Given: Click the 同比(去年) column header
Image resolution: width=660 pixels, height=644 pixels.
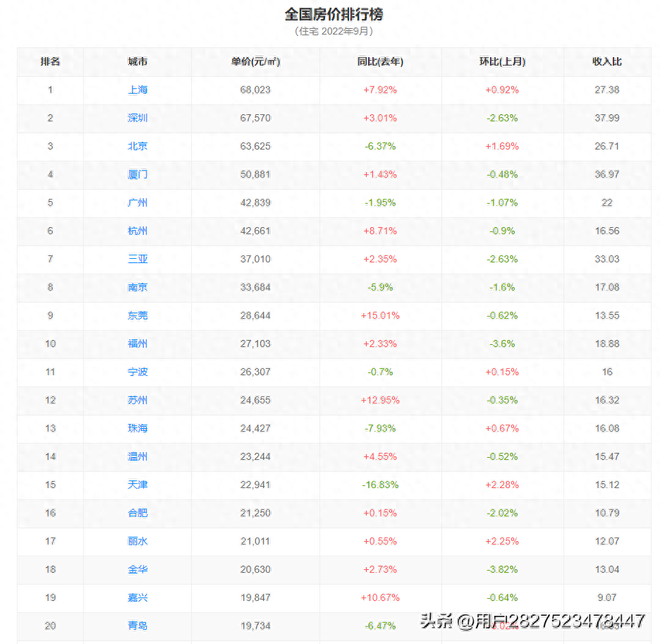Looking at the screenshot, I should click(x=380, y=61).
